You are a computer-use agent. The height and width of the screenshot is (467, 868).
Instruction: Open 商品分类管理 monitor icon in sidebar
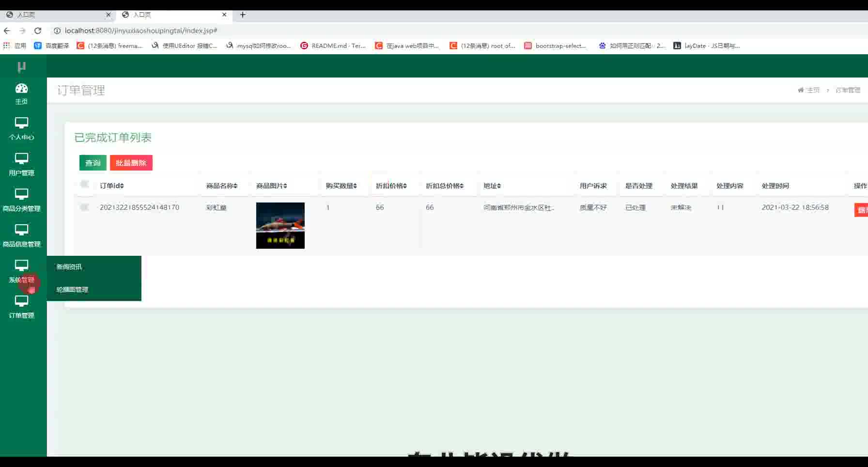(x=21, y=194)
